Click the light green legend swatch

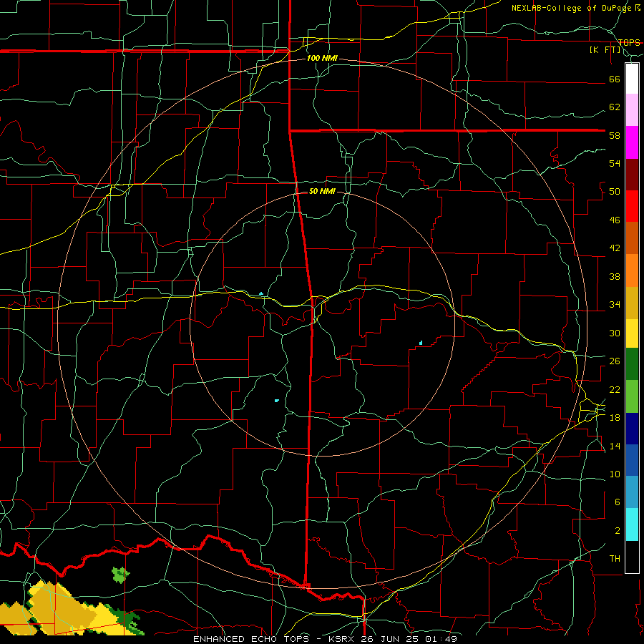(632, 396)
